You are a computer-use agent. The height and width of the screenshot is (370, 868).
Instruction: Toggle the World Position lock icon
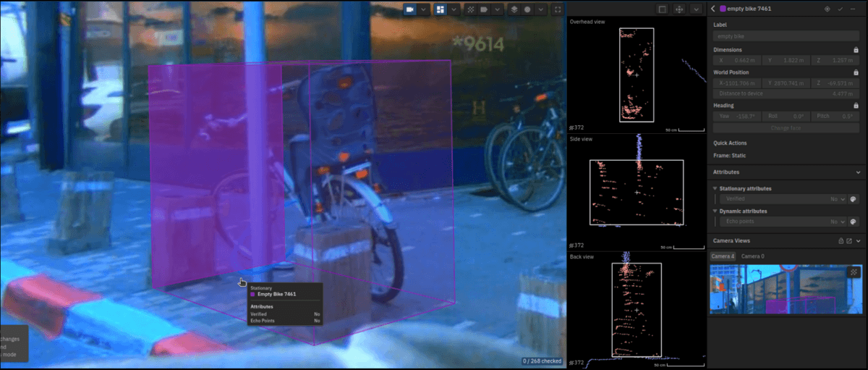coord(856,72)
